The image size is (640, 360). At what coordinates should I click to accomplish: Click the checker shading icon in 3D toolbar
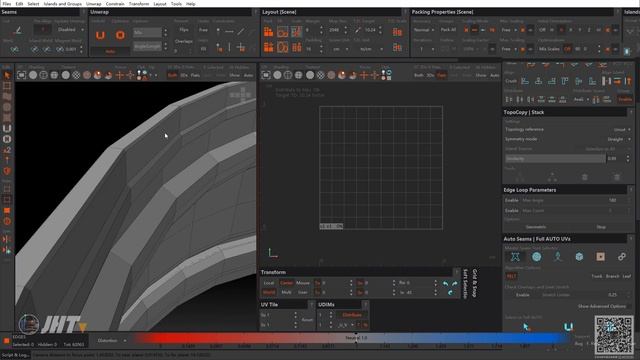[x=76, y=75]
